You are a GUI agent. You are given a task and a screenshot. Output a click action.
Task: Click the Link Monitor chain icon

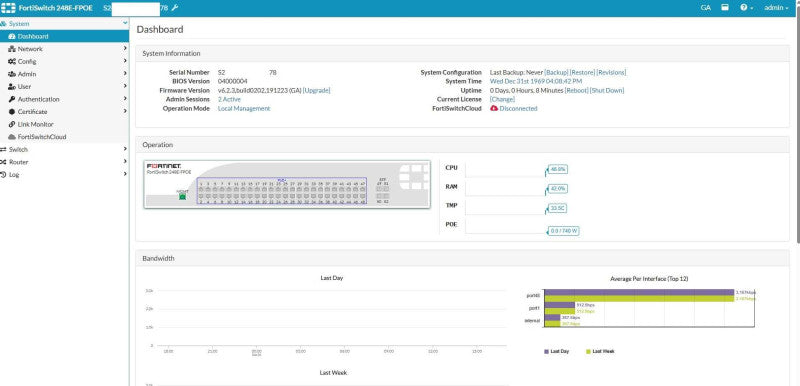pos(12,124)
